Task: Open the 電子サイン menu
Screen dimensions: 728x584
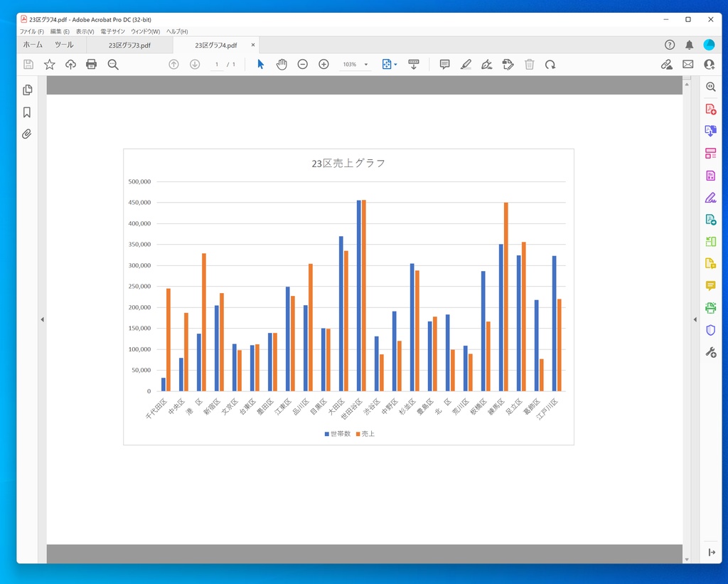Action: (113, 31)
